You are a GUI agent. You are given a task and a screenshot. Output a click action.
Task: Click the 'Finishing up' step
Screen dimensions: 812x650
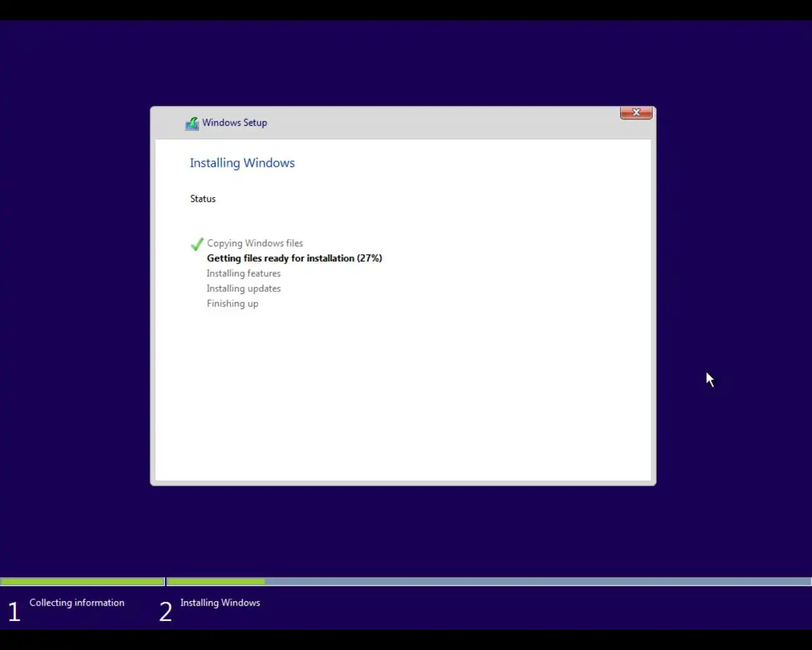click(x=232, y=304)
